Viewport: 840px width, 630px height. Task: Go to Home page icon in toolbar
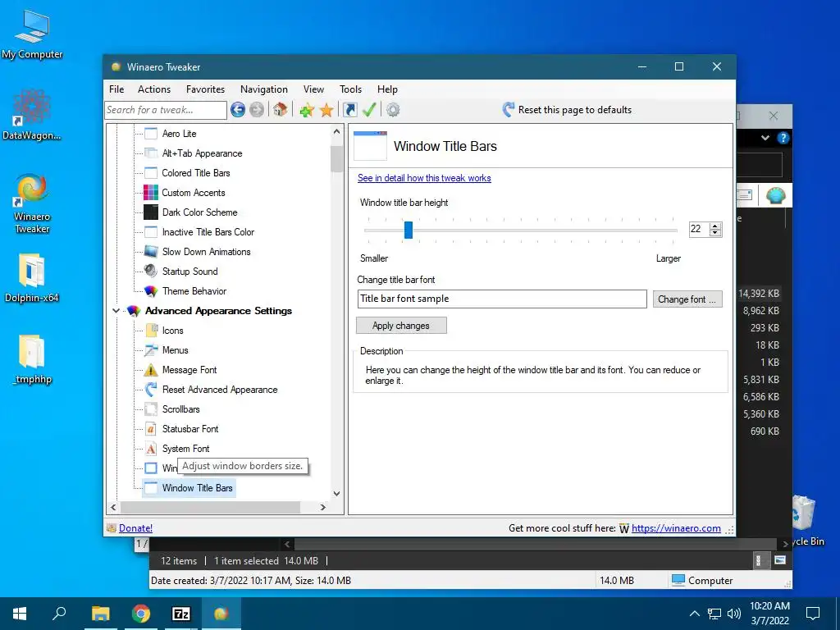[x=280, y=110]
